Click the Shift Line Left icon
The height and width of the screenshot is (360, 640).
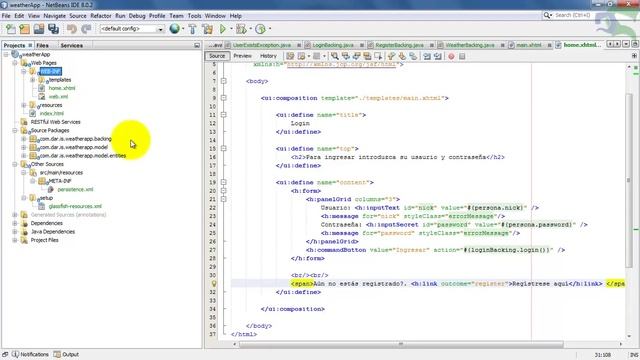tap(427, 56)
